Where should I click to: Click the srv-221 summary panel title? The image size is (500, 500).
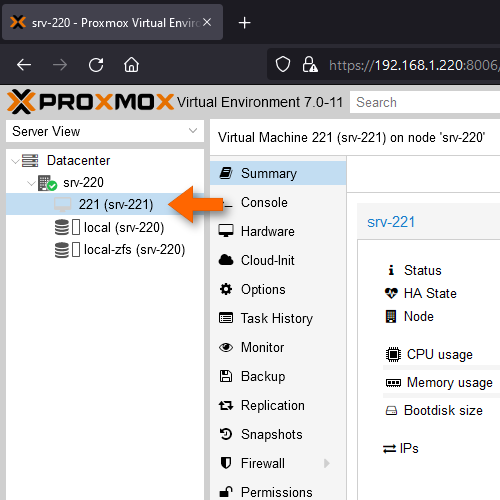tap(391, 222)
